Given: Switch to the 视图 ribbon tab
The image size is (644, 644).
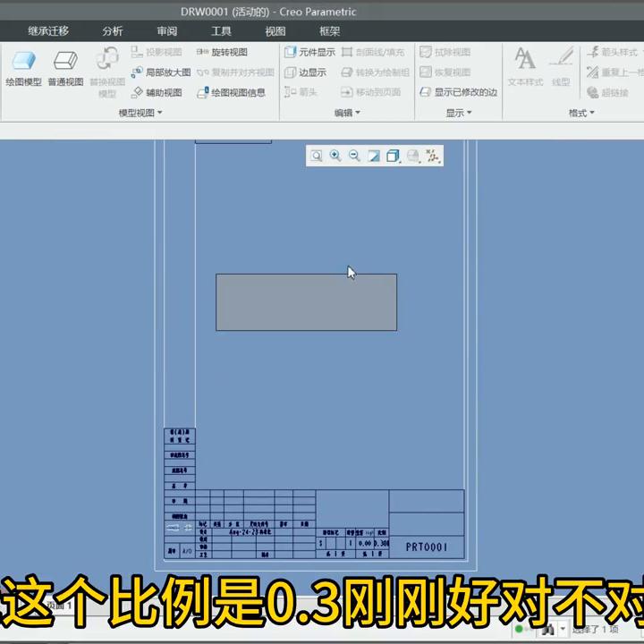Looking at the screenshot, I should pos(275,30).
